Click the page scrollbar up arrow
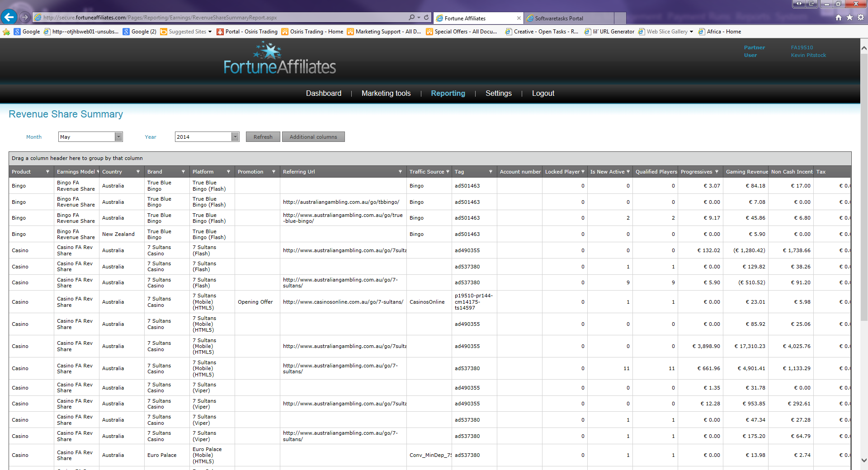Image resolution: width=868 pixels, height=470 pixels. [864, 48]
